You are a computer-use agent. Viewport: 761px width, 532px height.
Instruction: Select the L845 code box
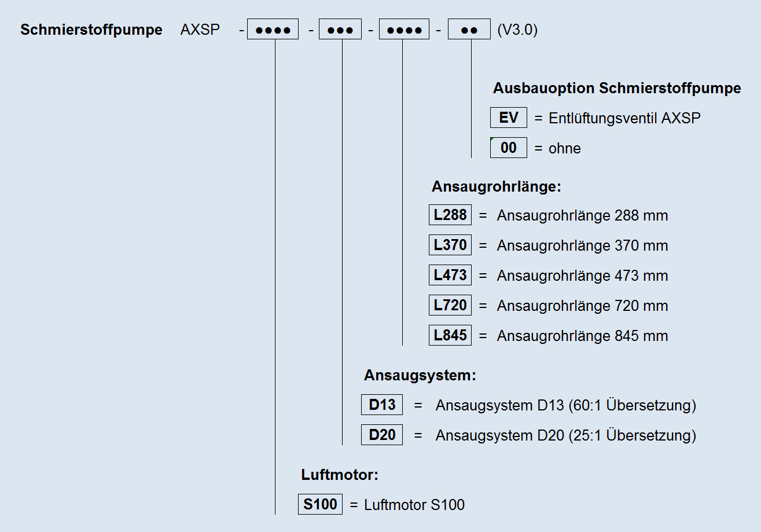(x=450, y=335)
